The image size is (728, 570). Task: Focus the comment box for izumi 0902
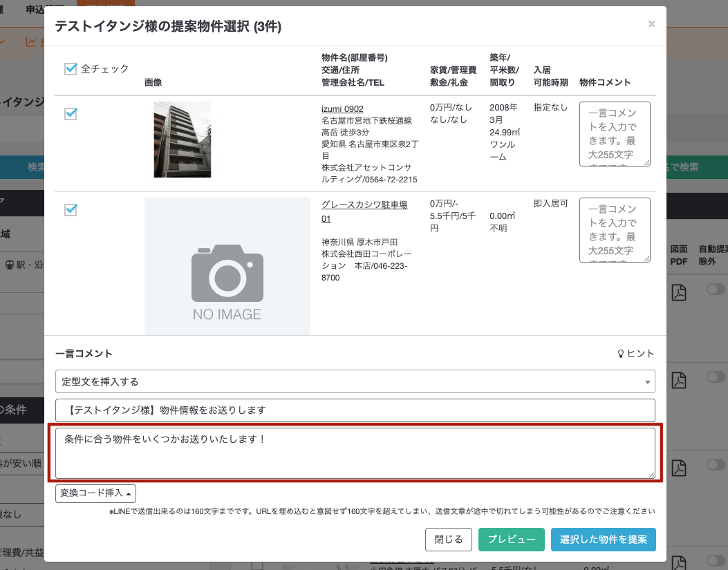(615, 133)
